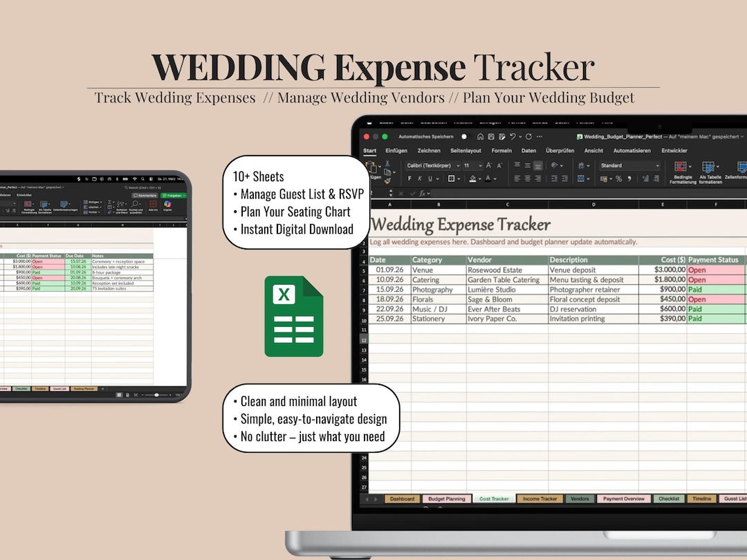Toggle italic K button in laptop ribbon

(x=420, y=178)
